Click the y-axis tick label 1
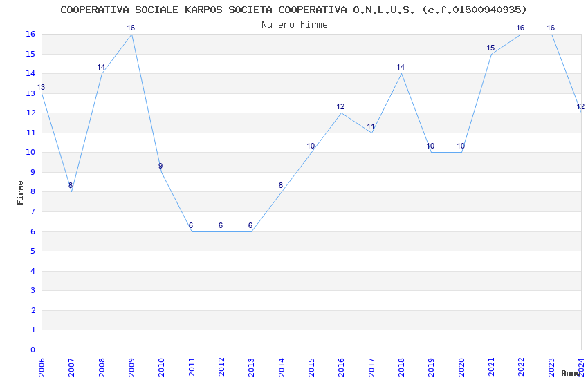Image resolution: width=588 pixels, height=380 pixels. click(x=33, y=330)
